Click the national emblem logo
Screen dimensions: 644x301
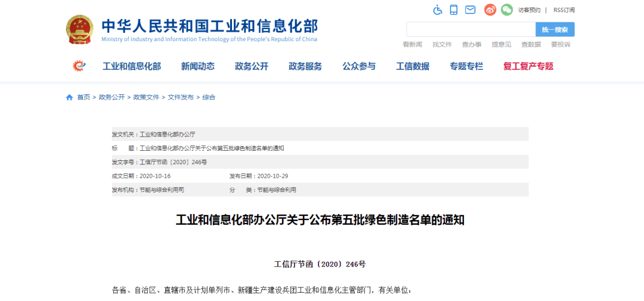80,30
